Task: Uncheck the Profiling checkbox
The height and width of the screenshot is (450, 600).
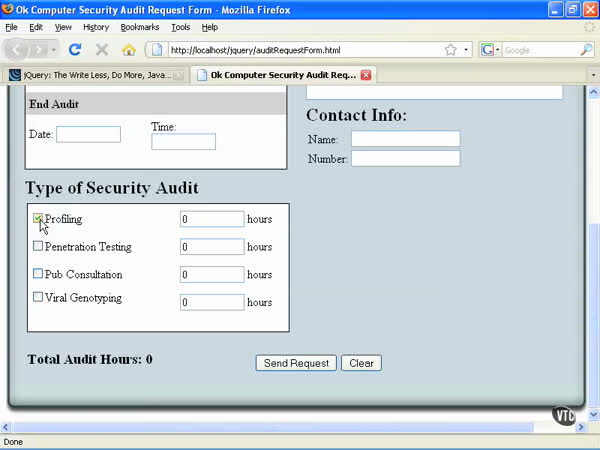Action: pos(38,219)
